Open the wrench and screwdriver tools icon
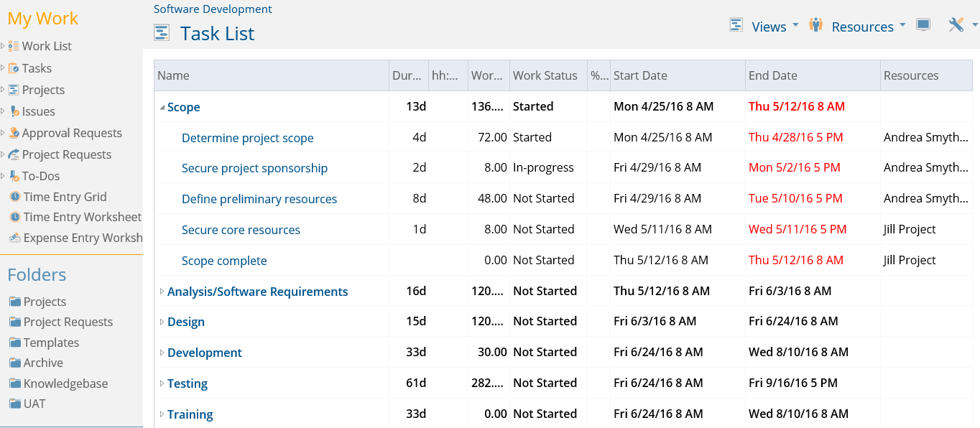Screen dimensions: 980x428 [956, 25]
